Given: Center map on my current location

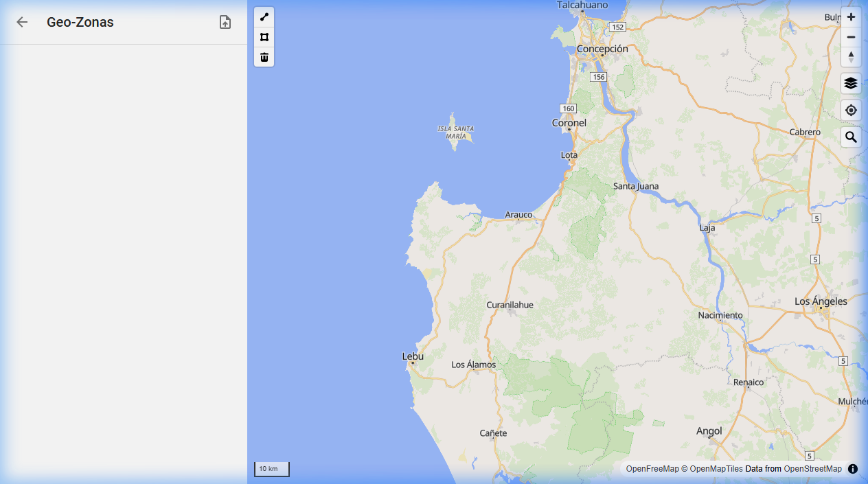Looking at the screenshot, I should [x=851, y=110].
